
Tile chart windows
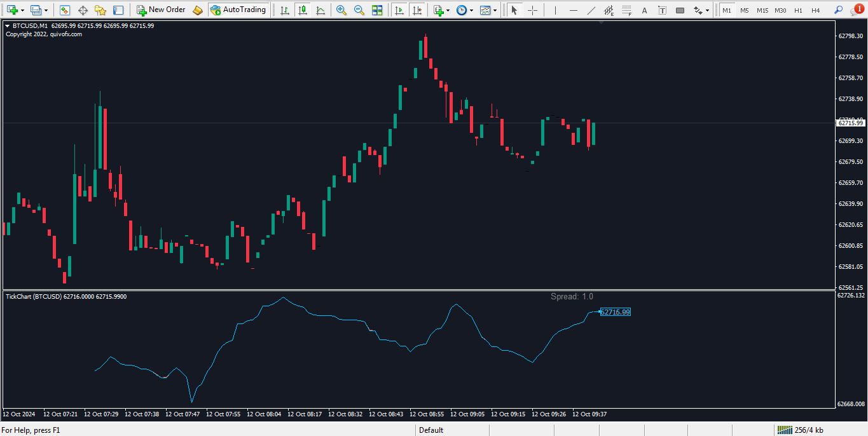pos(377,10)
